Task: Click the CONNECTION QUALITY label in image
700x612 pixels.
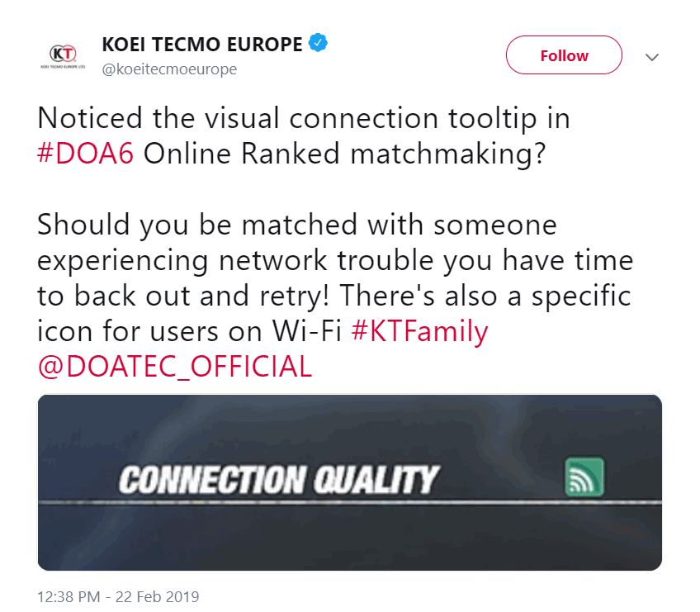Action: (279, 480)
